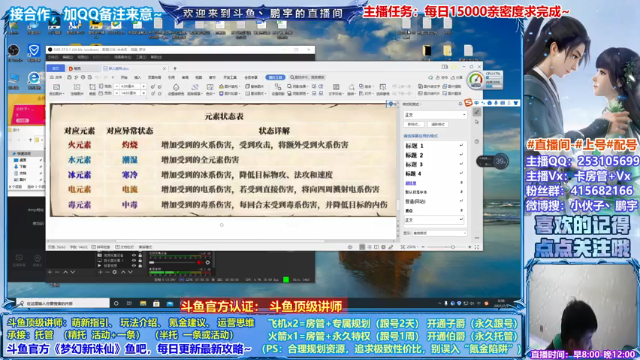The width and height of the screenshot is (640, 360).
Task: Open the style name dropdown showing 正文
Action: click(x=435, y=115)
